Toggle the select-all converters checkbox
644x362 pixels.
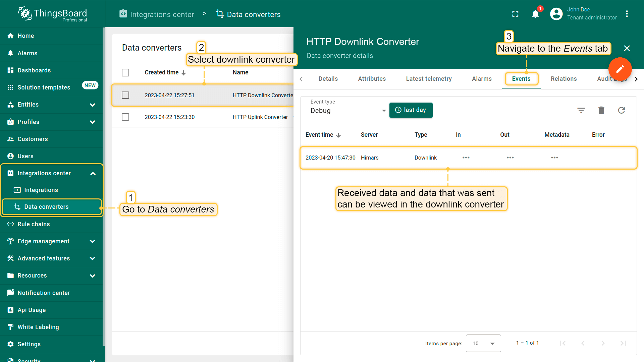point(125,72)
